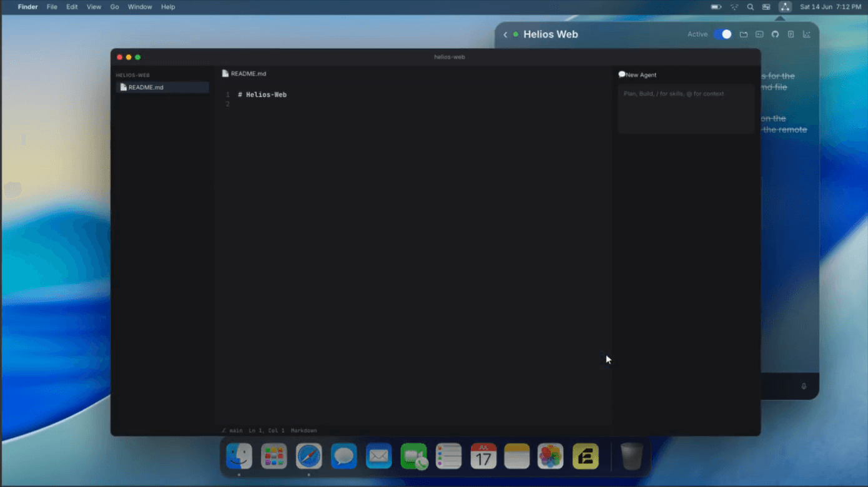
Task: Open Launchpad from the Dock
Action: click(x=274, y=456)
